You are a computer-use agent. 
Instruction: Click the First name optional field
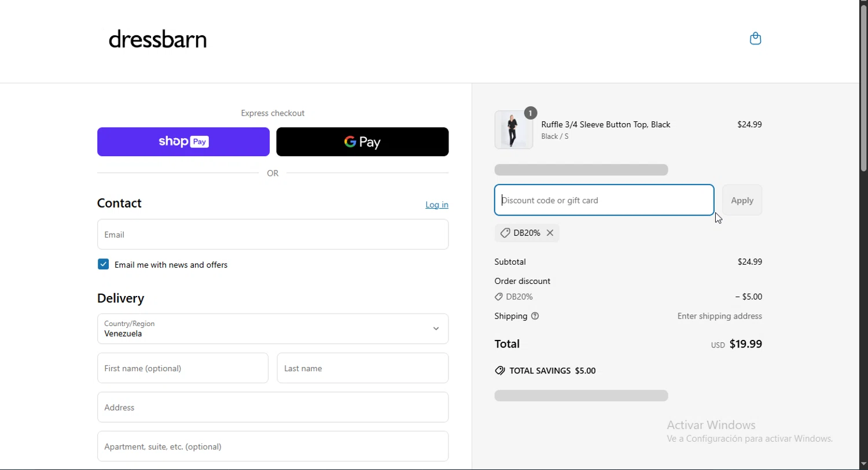183,368
